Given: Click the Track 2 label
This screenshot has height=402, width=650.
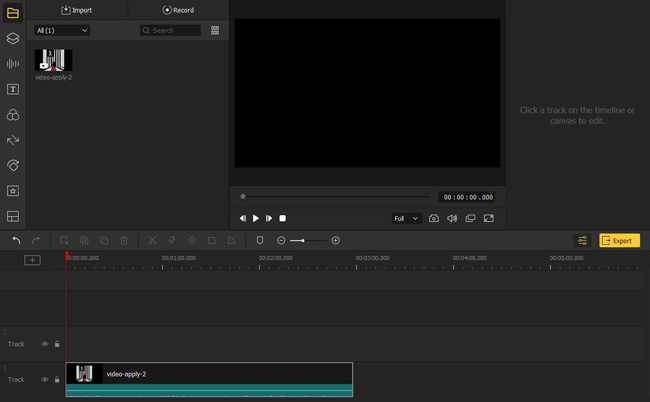Looking at the screenshot, I should coord(16,344).
